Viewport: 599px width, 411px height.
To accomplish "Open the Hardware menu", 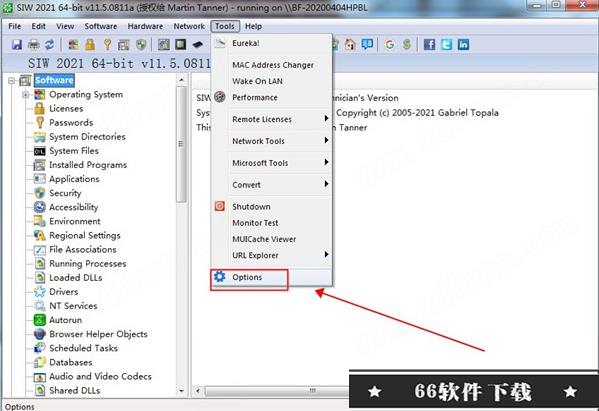I will pos(145,26).
